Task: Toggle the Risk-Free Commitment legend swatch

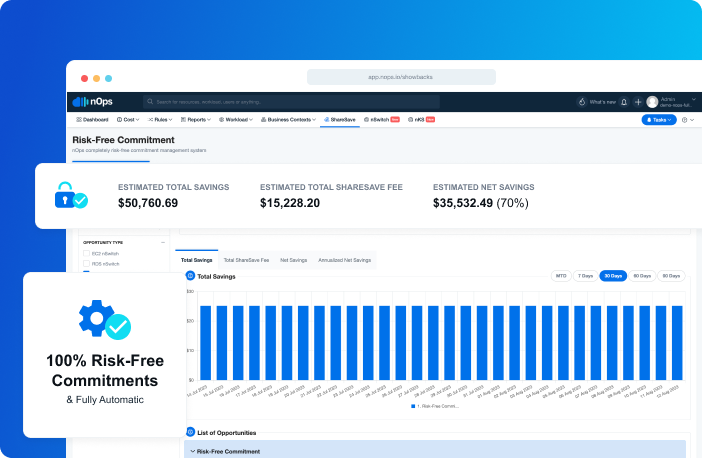Action: coord(413,406)
